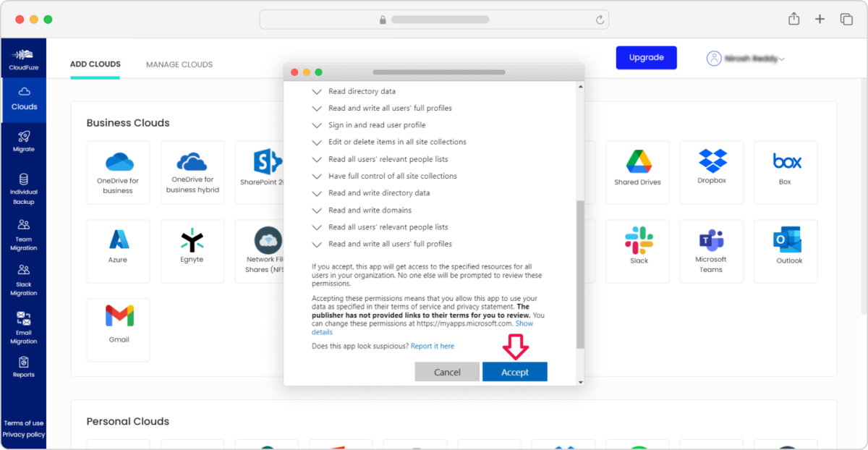Select the Azure cloud icon

click(x=118, y=251)
